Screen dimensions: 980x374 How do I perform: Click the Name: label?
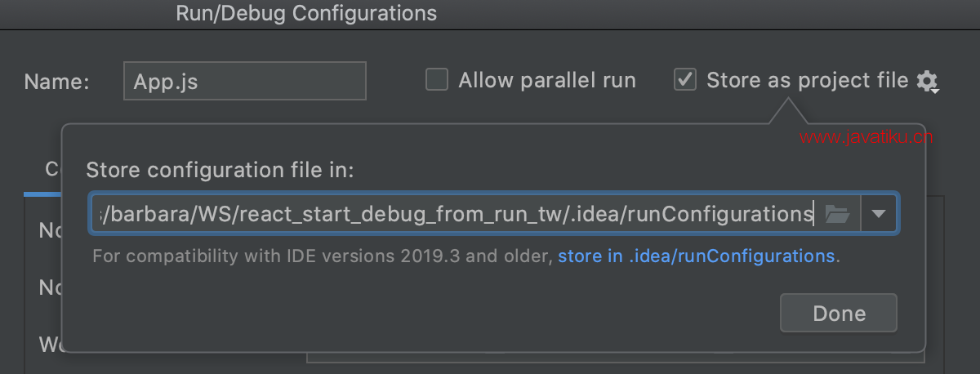pos(56,82)
